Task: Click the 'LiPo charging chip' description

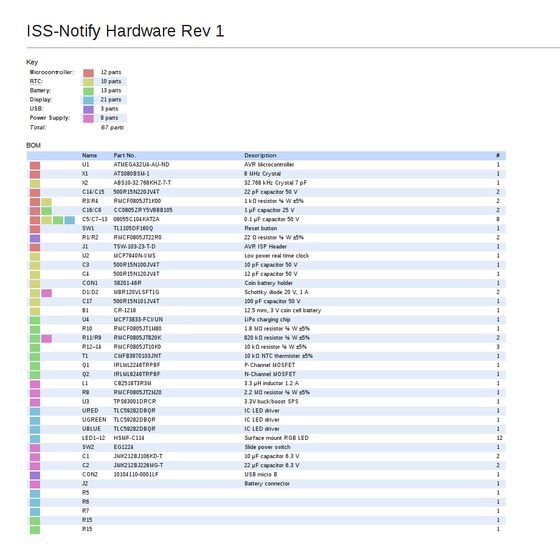Action: click(x=267, y=319)
